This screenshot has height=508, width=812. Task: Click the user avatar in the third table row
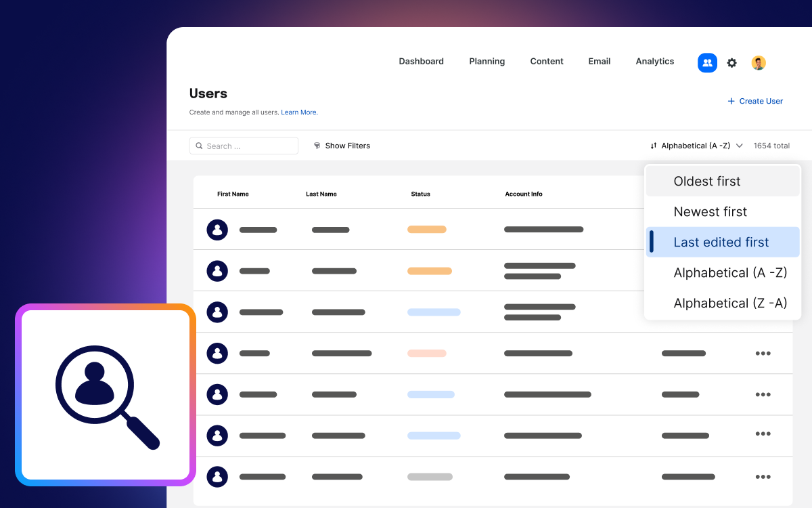(217, 312)
